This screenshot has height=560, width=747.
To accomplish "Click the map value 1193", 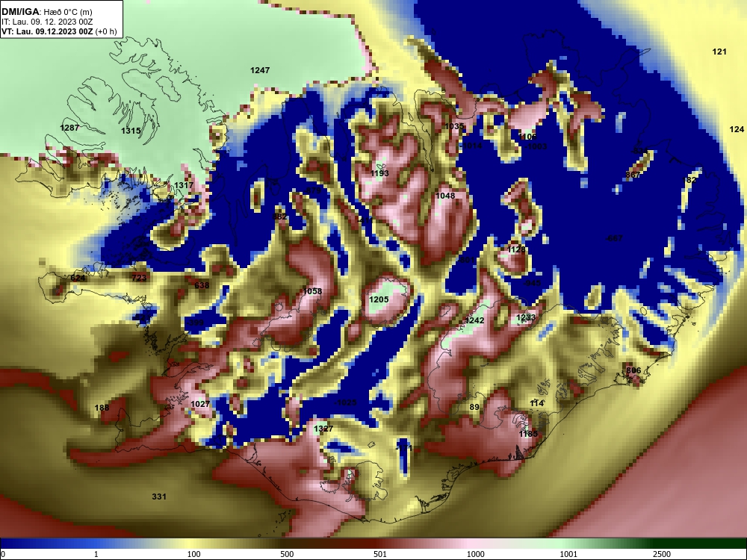I will (379, 173).
